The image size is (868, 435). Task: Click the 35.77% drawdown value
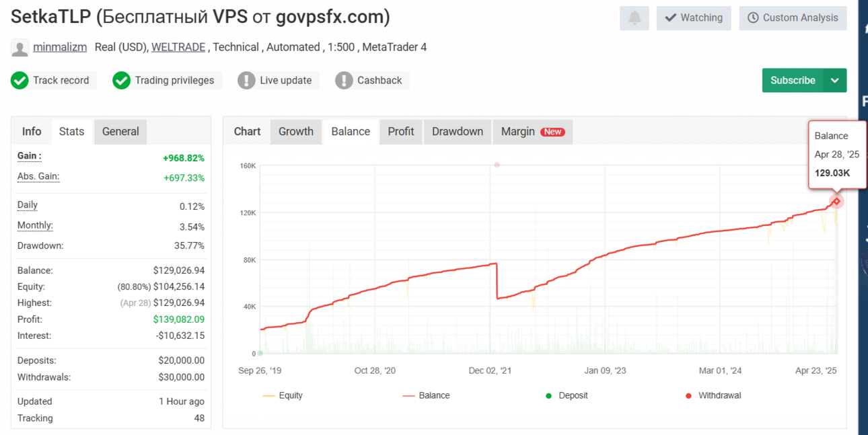(189, 246)
